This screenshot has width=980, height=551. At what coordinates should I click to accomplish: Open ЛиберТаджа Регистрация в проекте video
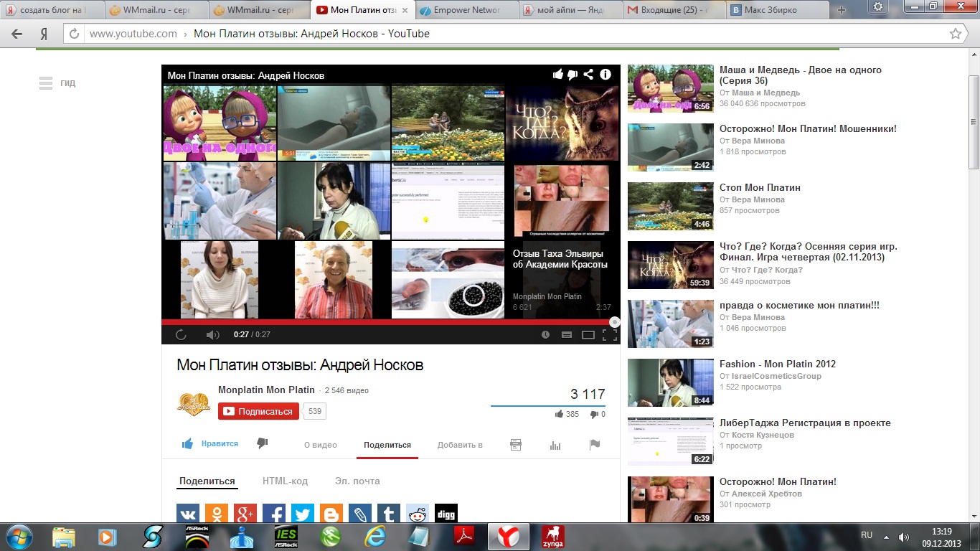click(805, 423)
